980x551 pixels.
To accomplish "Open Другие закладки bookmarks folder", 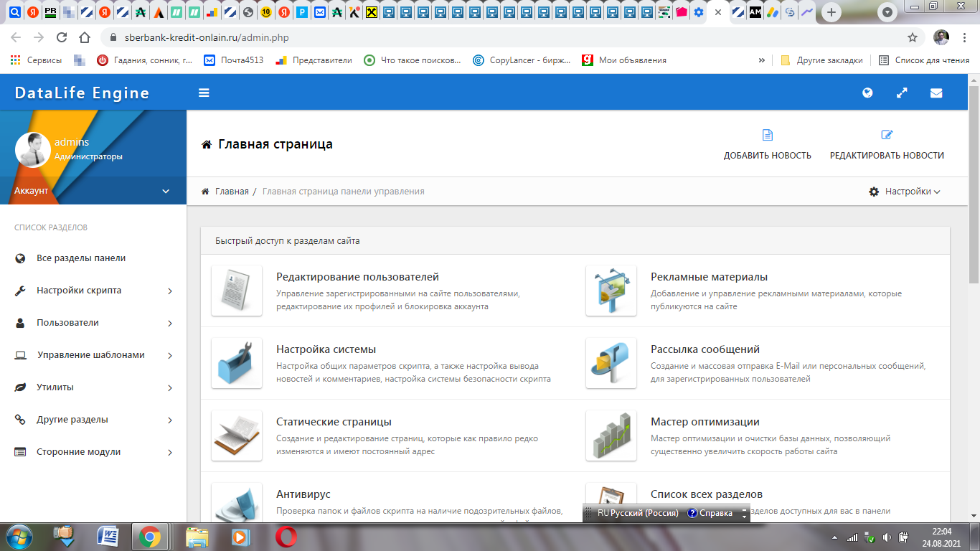I will click(821, 60).
